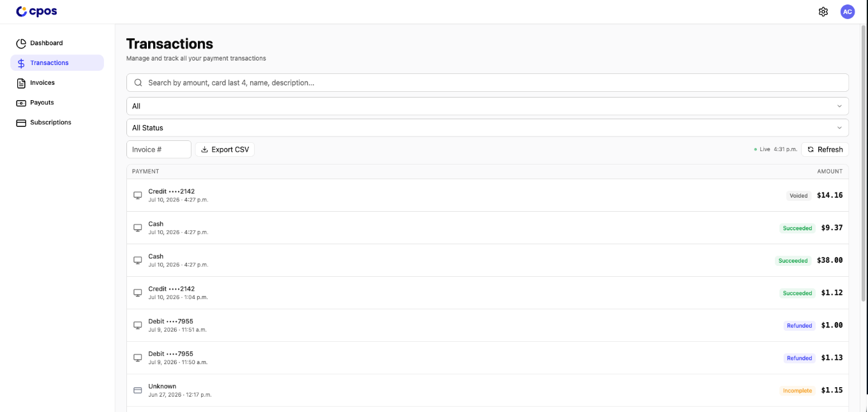Focus the transaction search field

point(488,82)
